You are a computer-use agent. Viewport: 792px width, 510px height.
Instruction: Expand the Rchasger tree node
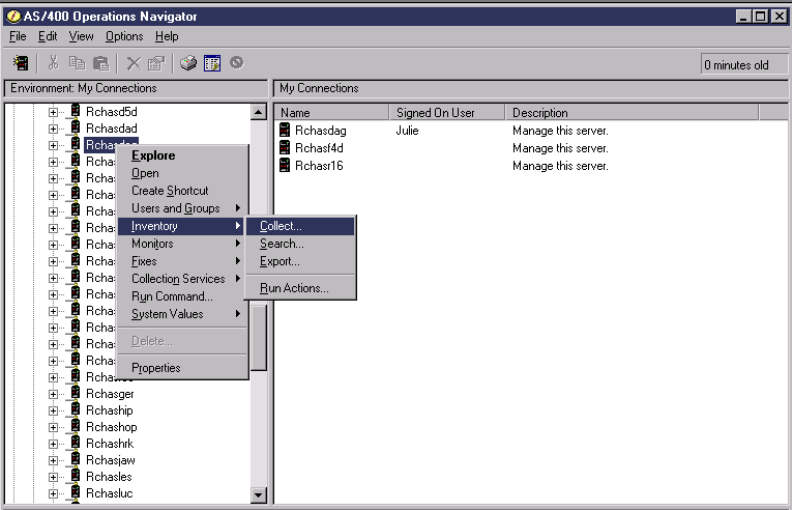53,394
